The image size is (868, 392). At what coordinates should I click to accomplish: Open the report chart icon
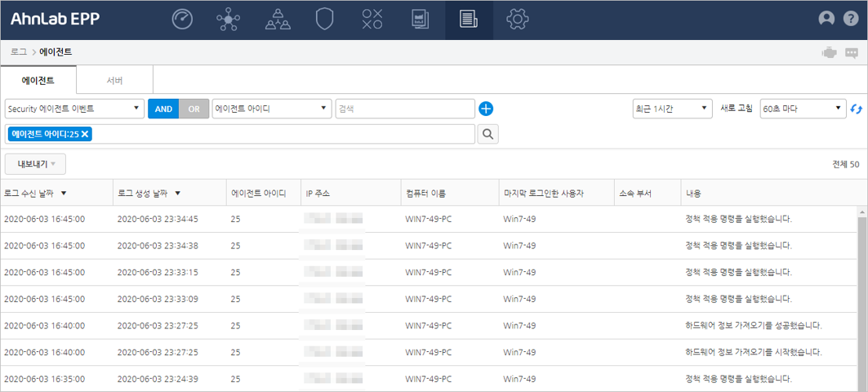click(420, 19)
